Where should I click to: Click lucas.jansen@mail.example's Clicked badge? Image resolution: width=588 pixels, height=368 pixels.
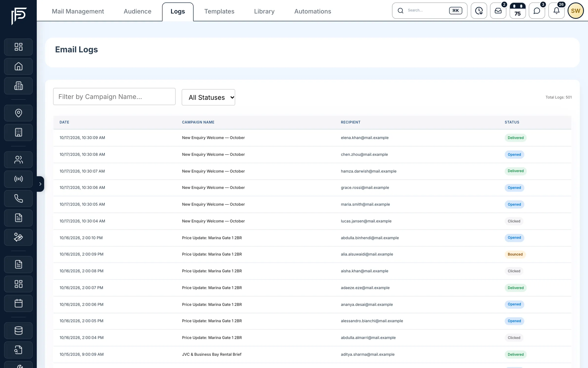point(514,221)
